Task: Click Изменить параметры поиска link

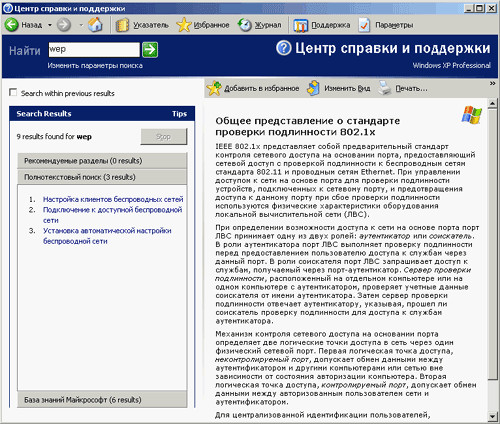Action: tap(95, 66)
